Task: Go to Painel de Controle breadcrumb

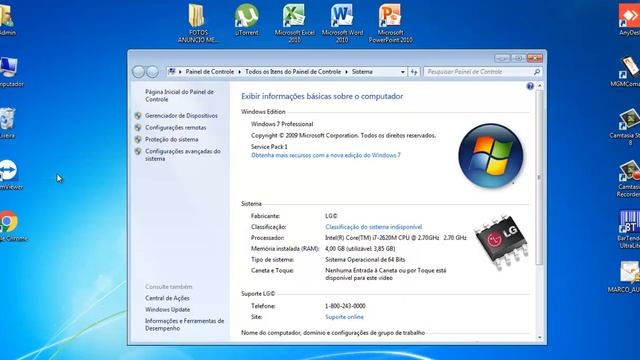Action: 210,72
